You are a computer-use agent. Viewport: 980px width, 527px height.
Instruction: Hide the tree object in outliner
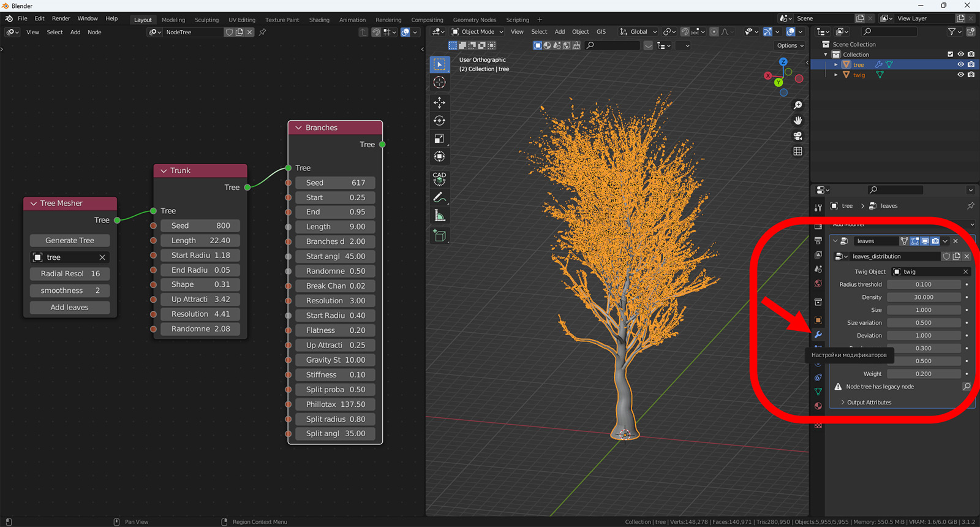coord(960,64)
